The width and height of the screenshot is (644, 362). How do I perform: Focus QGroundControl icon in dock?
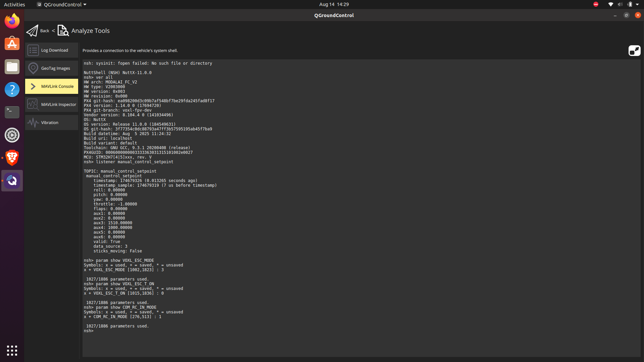[x=12, y=181]
